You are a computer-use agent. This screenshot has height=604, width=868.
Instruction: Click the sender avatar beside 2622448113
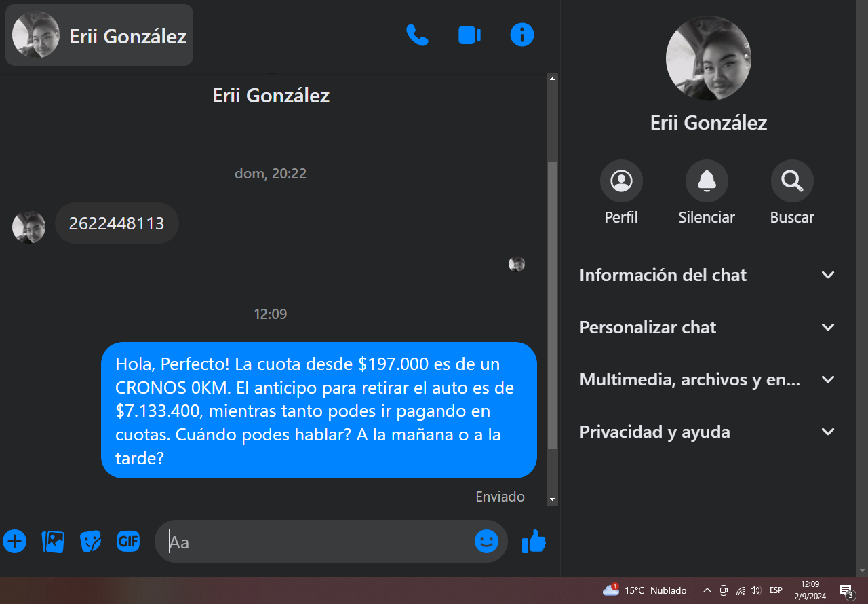tap(28, 227)
